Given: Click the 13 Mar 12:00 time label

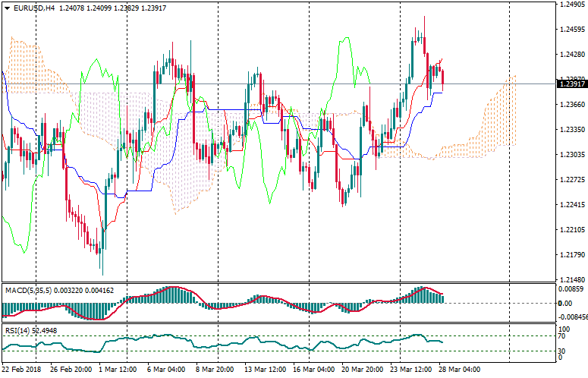Looking at the screenshot, I should click(x=265, y=370).
